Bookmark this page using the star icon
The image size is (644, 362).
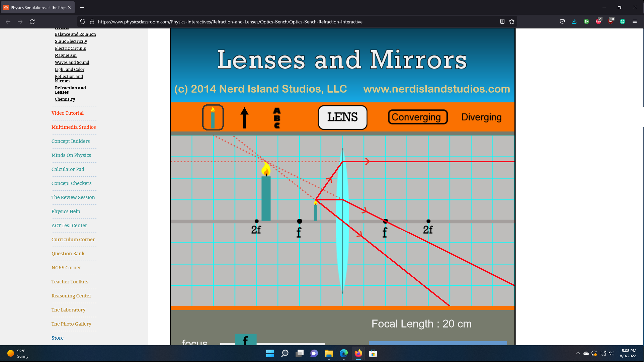[x=512, y=21]
